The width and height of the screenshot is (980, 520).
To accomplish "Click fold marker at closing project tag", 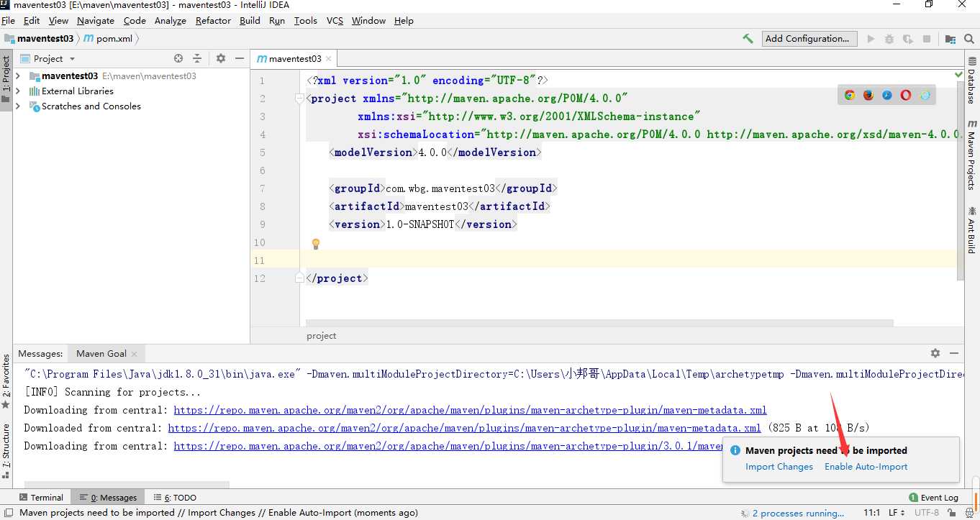I will 301,278.
